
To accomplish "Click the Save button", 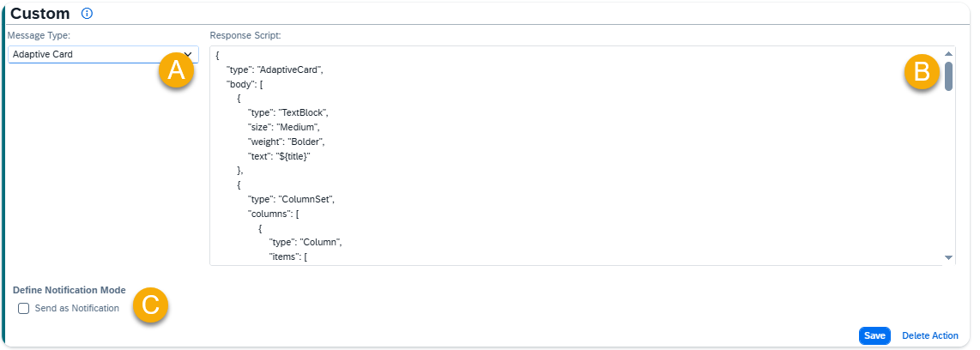I will [875, 335].
